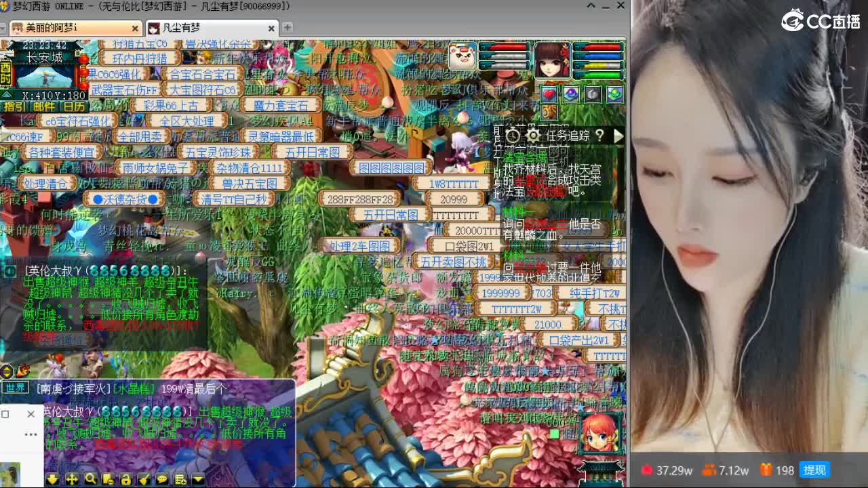Toggle the chat lock icon
The height and width of the screenshot is (488, 868).
[x=126, y=479]
